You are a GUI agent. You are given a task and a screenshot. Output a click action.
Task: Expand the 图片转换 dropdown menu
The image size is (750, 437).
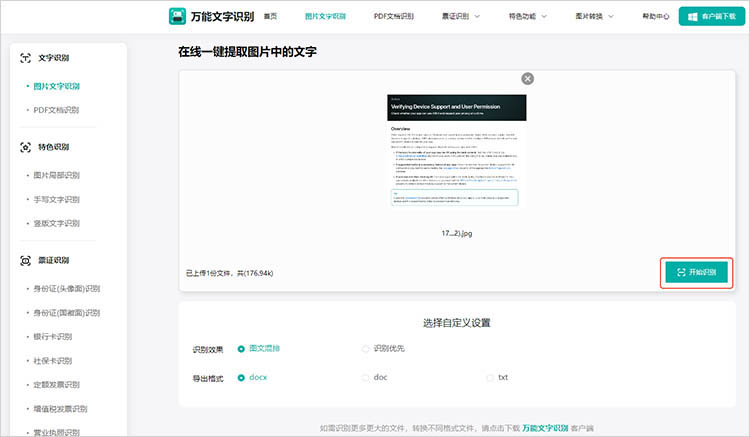click(594, 16)
